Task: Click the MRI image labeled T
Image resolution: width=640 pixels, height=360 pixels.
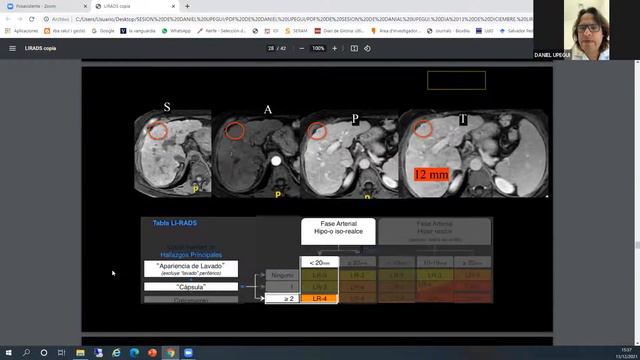Action: pyautogui.click(x=473, y=153)
